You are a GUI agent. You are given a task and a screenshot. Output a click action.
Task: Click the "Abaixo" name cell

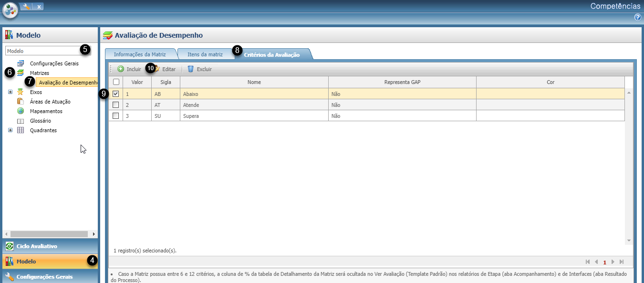254,94
